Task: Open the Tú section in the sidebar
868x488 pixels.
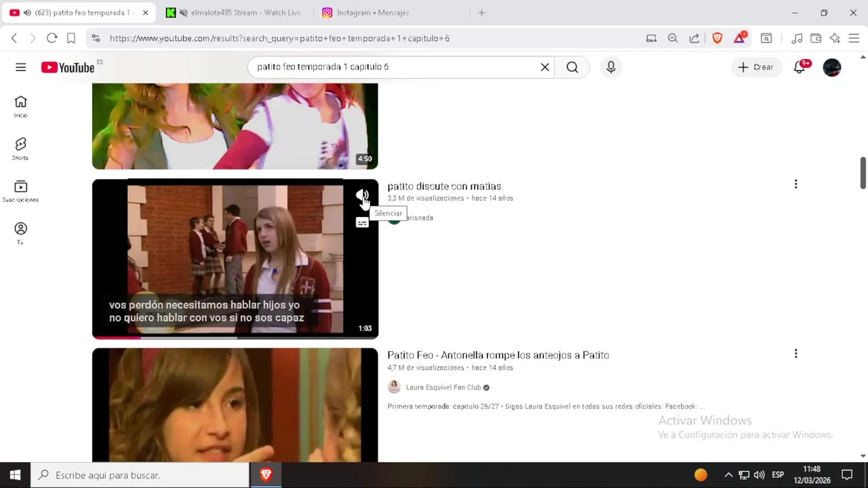Action: click(20, 233)
